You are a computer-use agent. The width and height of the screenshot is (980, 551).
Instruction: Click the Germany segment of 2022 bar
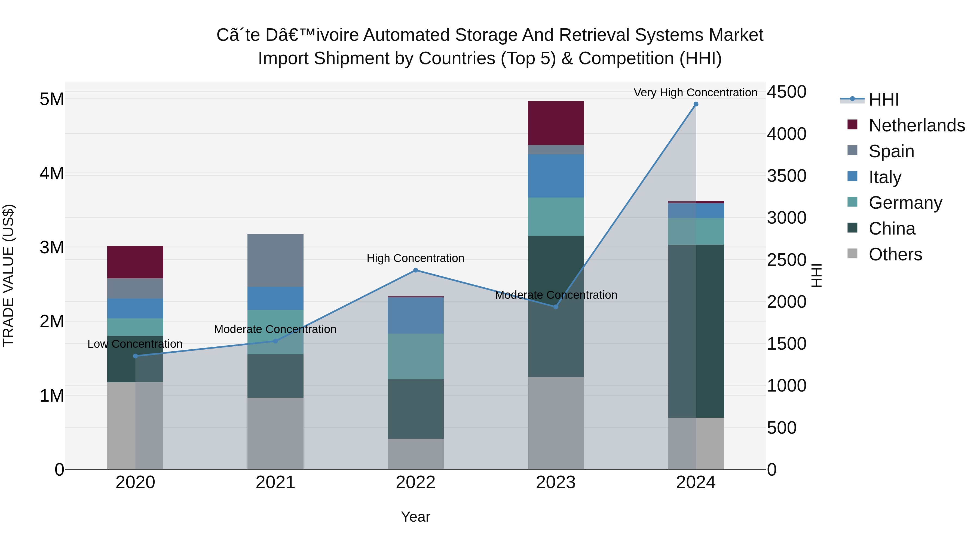[x=415, y=356]
